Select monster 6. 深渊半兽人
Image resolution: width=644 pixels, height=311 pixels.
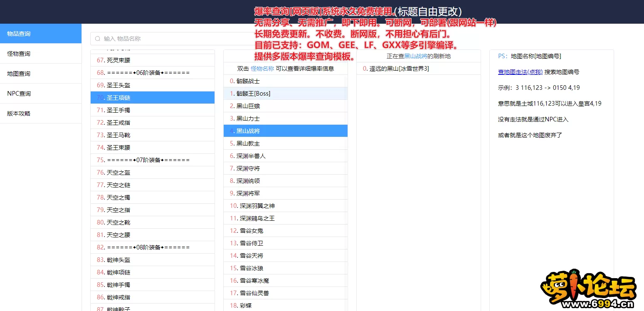pos(286,156)
